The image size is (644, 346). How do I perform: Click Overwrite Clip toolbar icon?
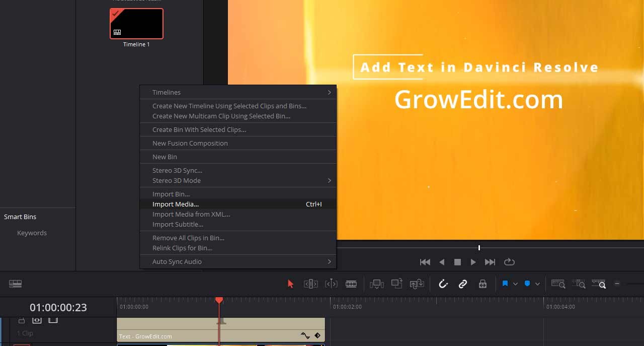(397, 284)
